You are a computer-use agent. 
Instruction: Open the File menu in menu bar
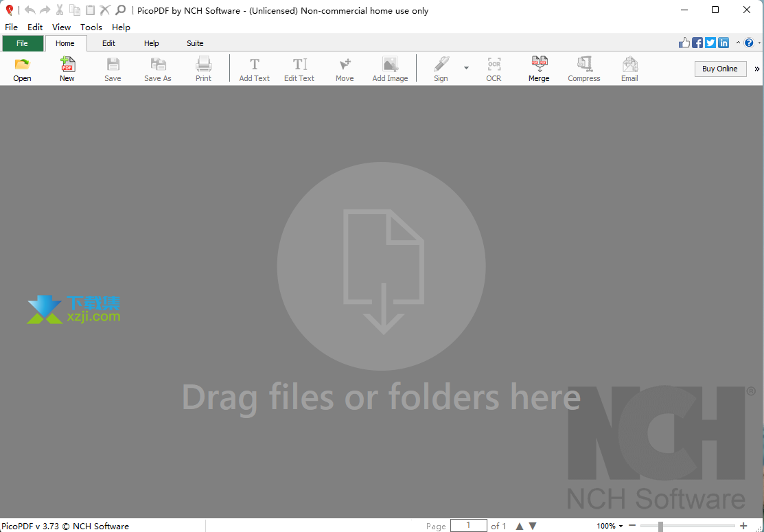pyautogui.click(x=11, y=27)
